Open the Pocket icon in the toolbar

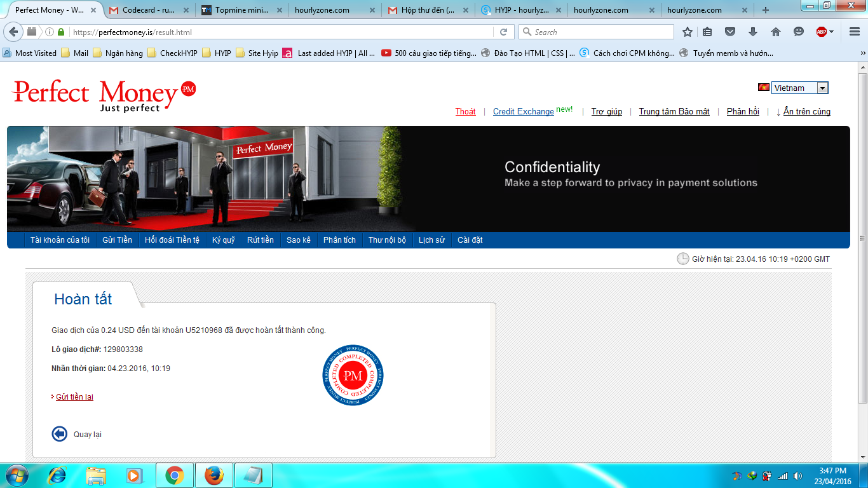tap(730, 32)
